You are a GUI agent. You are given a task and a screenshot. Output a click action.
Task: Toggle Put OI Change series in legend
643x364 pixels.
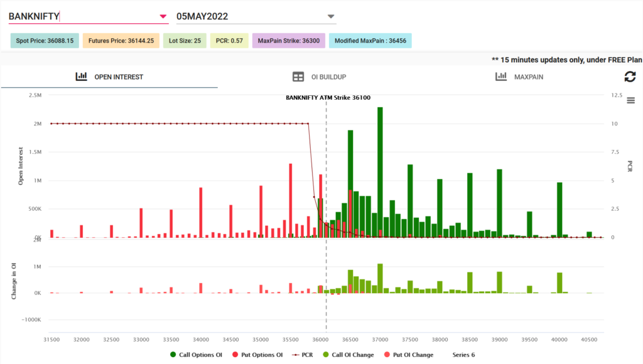pos(408,355)
